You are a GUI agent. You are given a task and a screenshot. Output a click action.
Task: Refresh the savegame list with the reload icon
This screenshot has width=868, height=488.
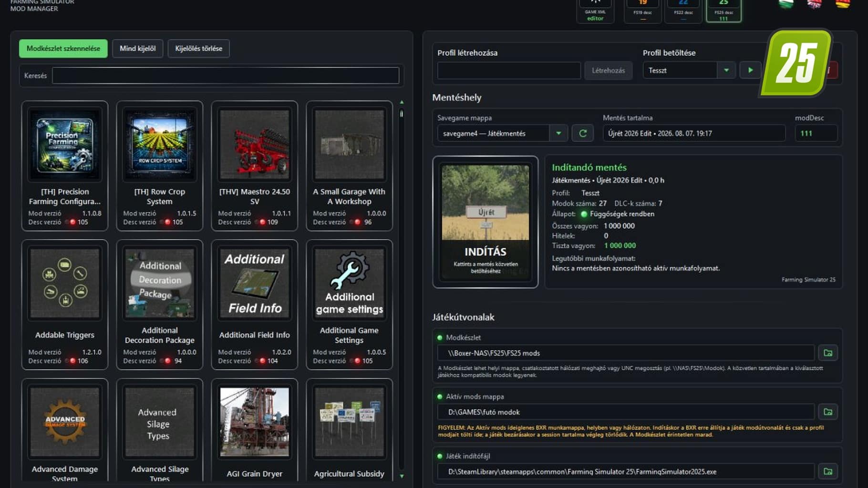[x=583, y=133]
